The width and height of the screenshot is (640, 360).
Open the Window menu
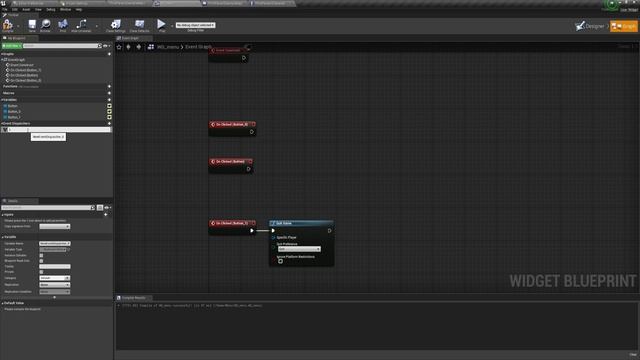(65, 9)
